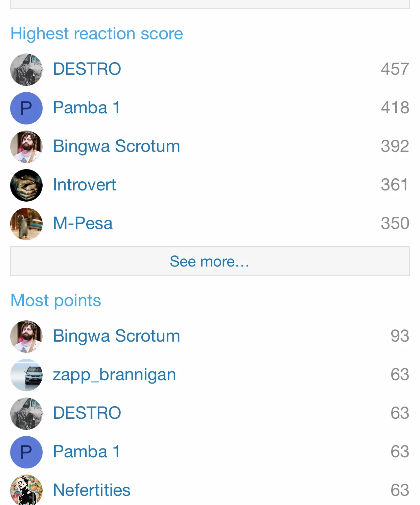Image resolution: width=420 pixels, height=505 pixels.
Task: Tap Pamba 1's purple P avatar in reaction list
Action: click(x=26, y=108)
